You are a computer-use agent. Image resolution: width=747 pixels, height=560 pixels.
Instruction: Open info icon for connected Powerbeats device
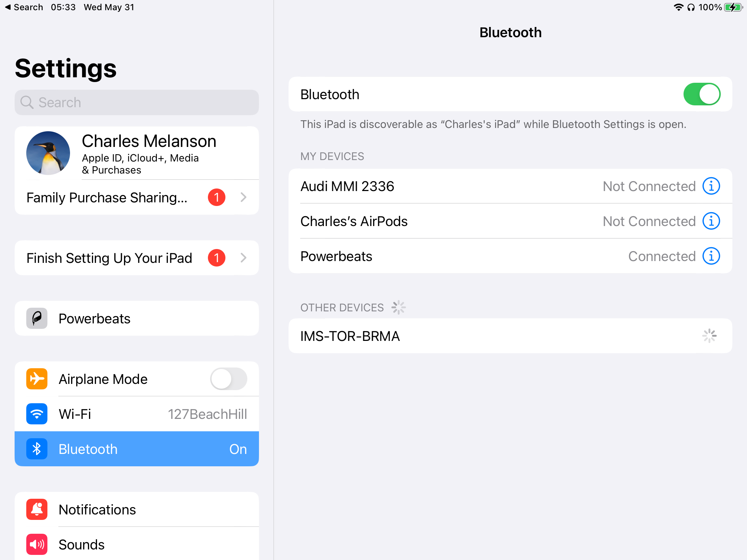(x=711, y=256)
